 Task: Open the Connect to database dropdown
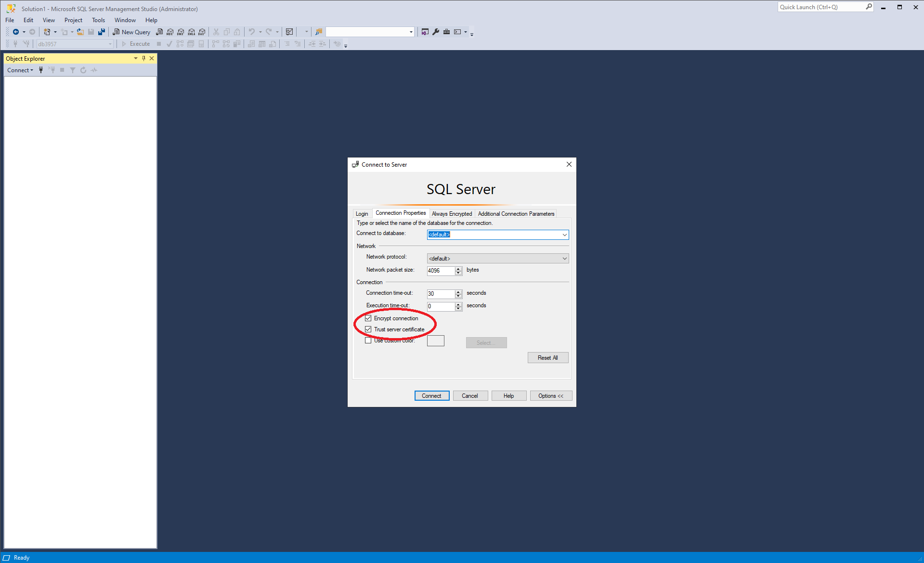(564, 235)
